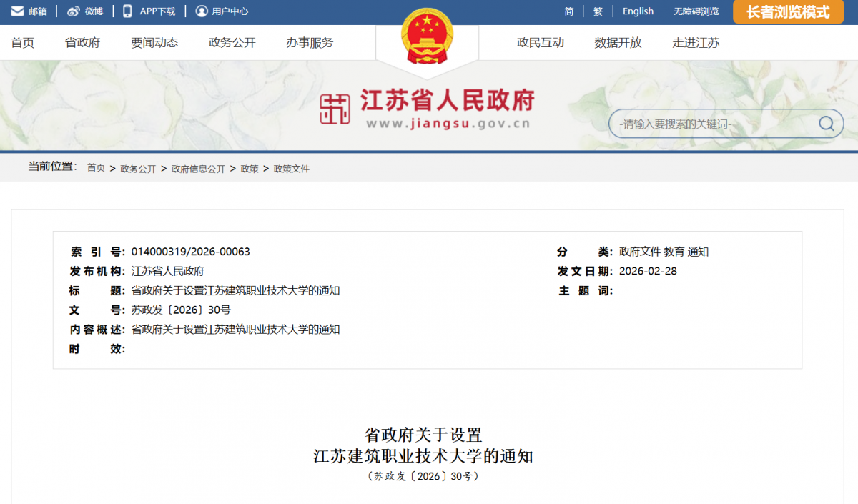Viewport: 858px width, 504px height.
Task: Click the mail envelope icon
Action: pyautogui.click(x=17, y=11)
